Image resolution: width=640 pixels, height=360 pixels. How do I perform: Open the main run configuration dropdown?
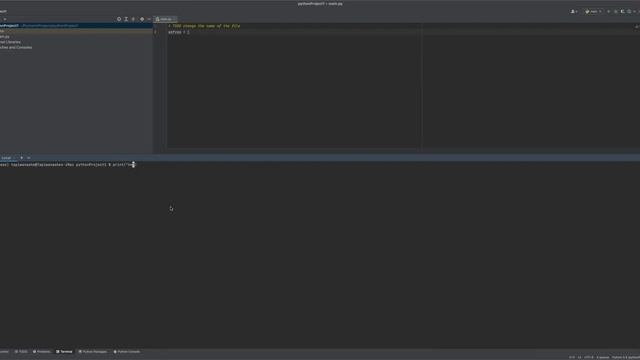click(593, 11)
